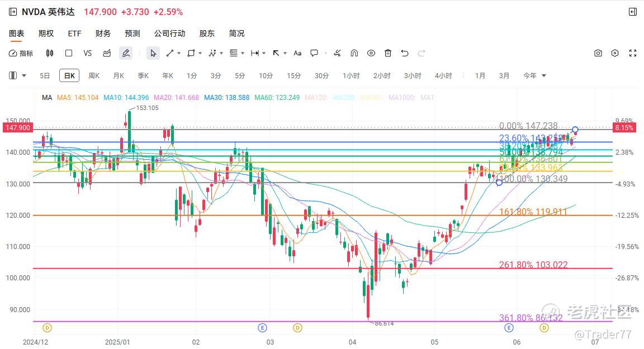Select the candlestick chart type icon
This screenshot has height=349, width=644.
click(50, 53)
